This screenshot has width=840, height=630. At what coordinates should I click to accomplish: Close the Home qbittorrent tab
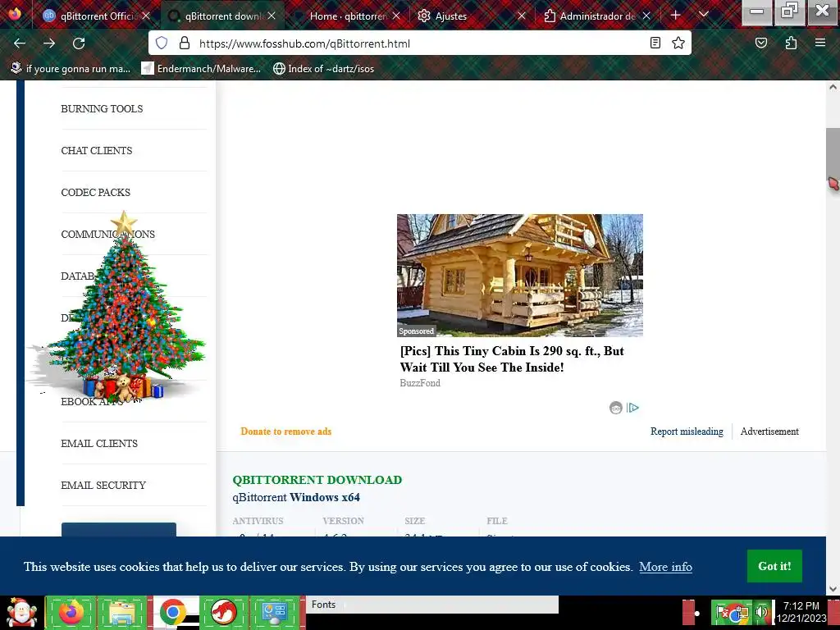tap(396, 16)
